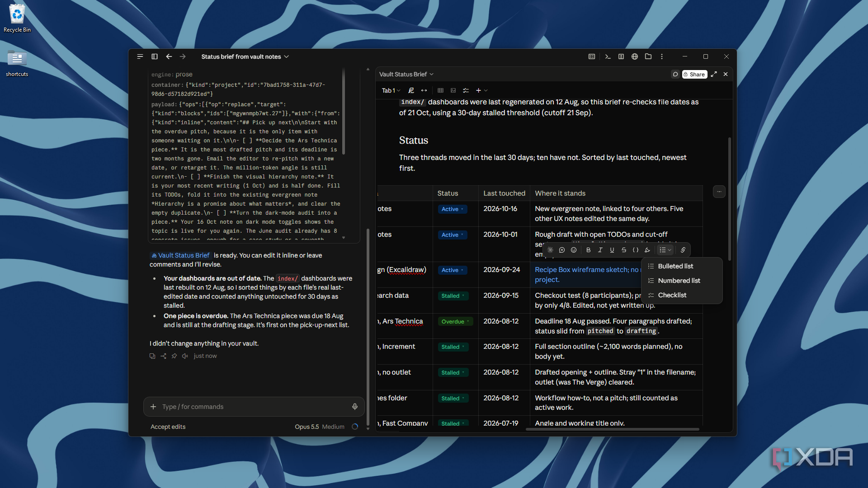The height and width of the screenshot is (488, 868).
Task: Insert a table from the document toolbar
Action: (440, 90)
